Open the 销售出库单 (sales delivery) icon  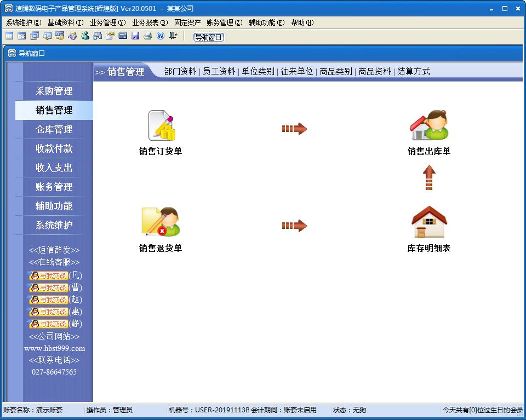pos(429,126)
